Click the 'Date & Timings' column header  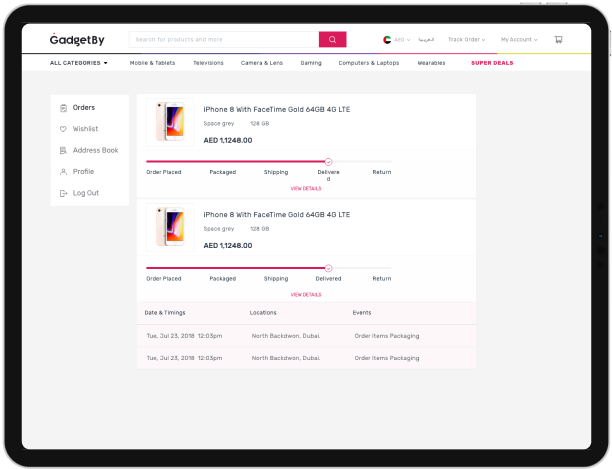pos(165,313)
